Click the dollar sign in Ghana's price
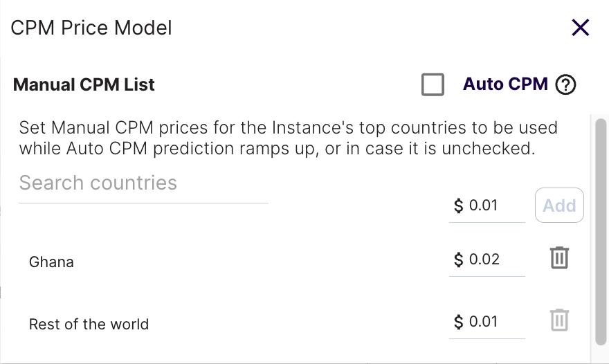The width and height of the screenshot is (609, 364). [458, 260]
